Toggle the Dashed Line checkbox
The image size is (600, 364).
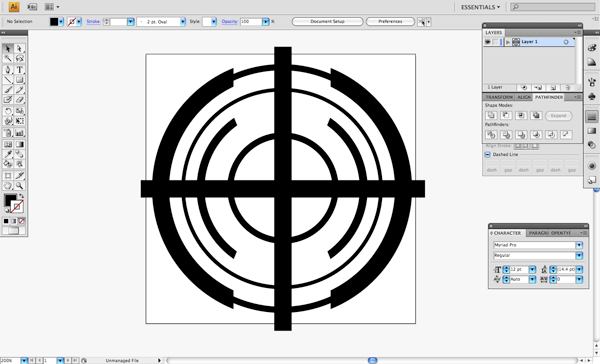click(487, 155)
